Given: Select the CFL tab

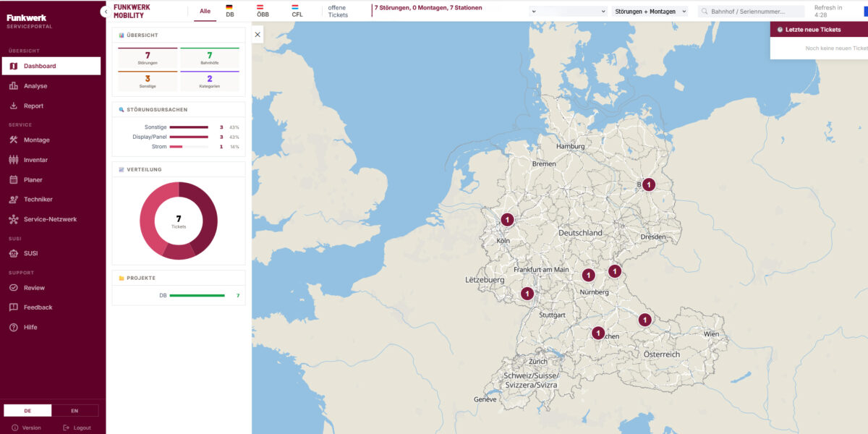Looking at the screenshot, I should [x=297, y=11].
